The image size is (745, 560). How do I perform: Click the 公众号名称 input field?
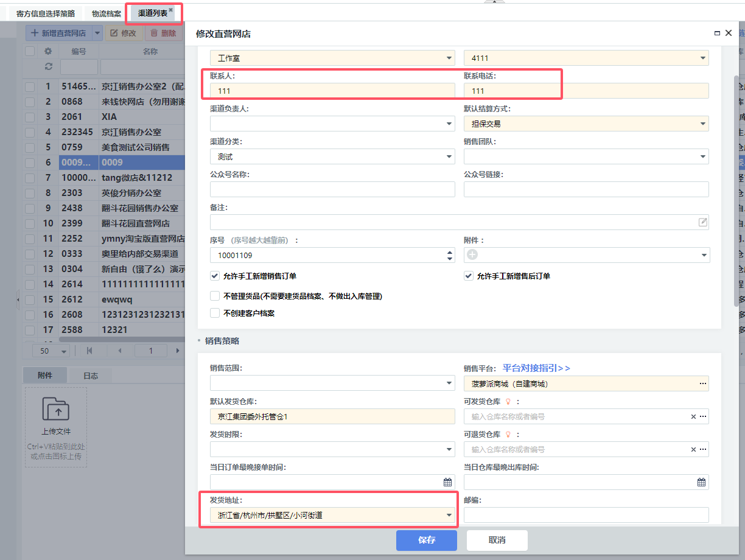click(332, 189)
